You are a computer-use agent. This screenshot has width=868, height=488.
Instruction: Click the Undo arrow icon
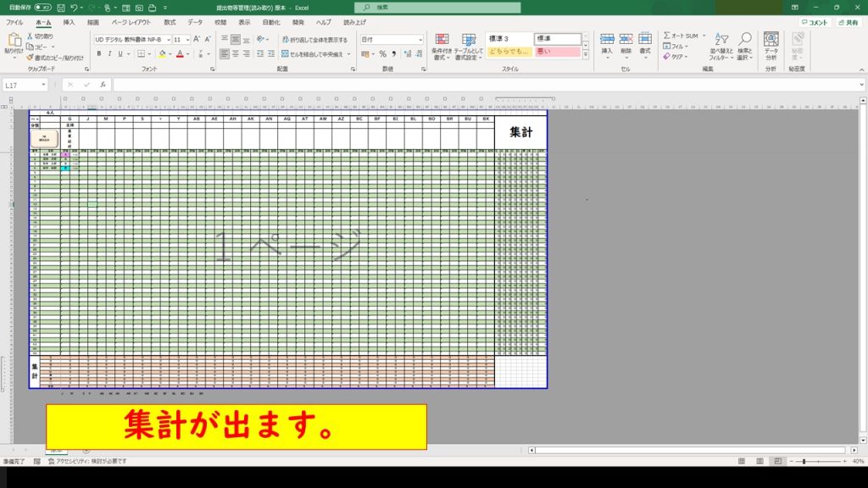75,7
